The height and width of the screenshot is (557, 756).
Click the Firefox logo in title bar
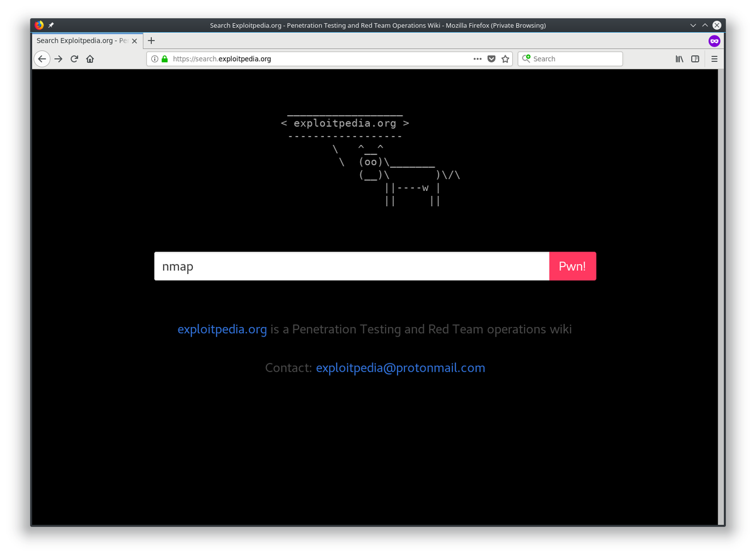39,25
